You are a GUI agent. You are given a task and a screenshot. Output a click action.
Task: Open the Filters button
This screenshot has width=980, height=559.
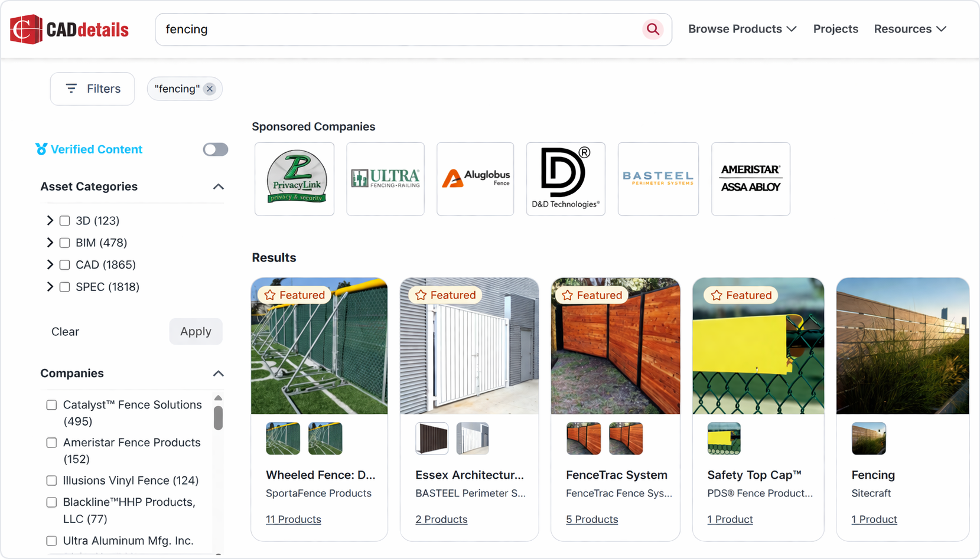93,89
